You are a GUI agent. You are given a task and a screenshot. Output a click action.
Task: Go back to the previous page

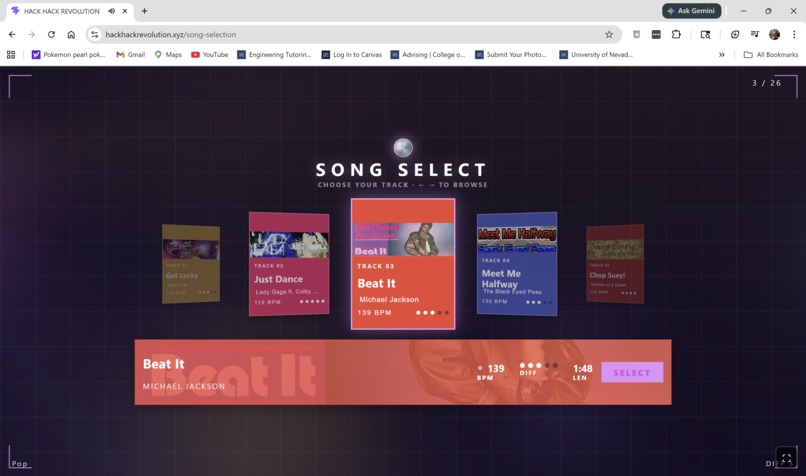12,34
